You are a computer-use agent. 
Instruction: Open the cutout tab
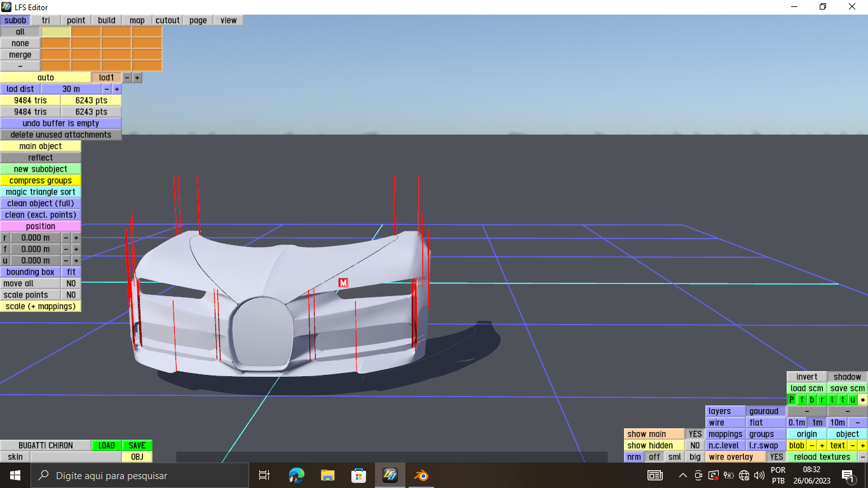(168, 20)
